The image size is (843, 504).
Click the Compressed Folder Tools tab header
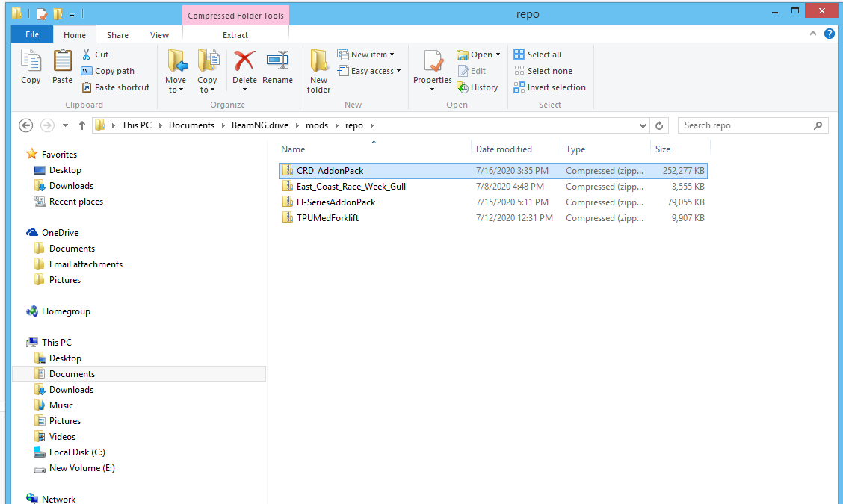tap(236, 16)
